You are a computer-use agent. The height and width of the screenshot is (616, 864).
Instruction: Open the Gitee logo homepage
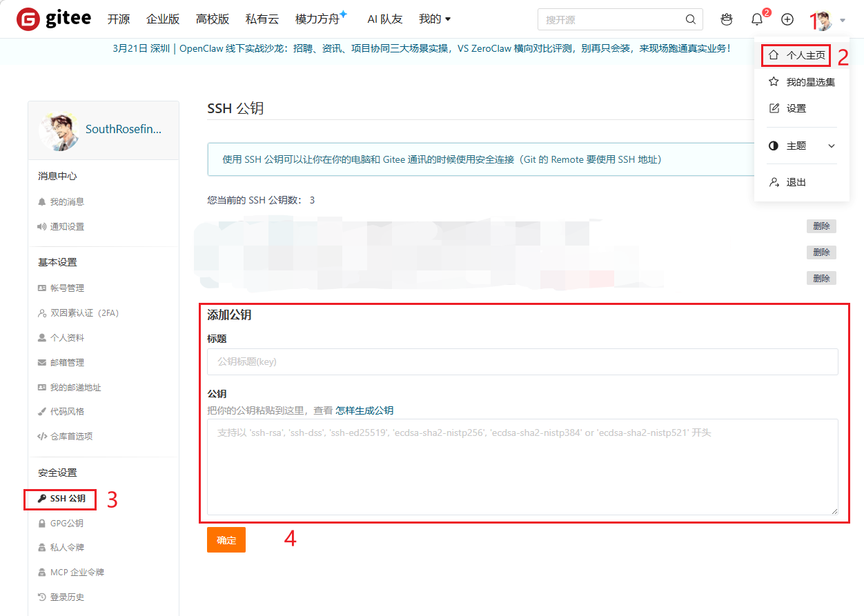(54, 19)
